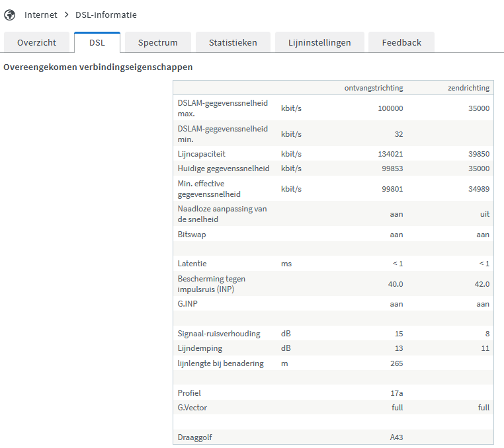Screen dimensions: 504x448
Task: Select the DSL tab
Action: pyautogui.click(x=97, y=42)
